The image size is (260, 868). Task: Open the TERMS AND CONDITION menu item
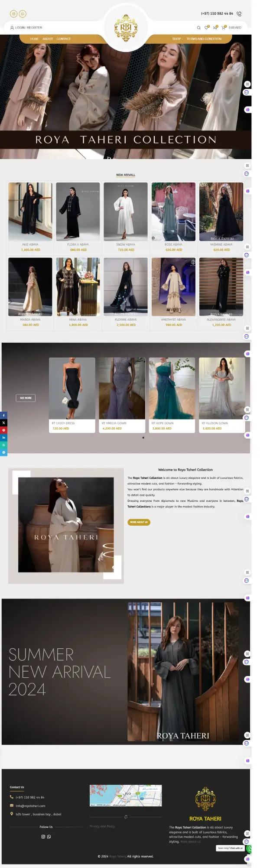[204, 39]
